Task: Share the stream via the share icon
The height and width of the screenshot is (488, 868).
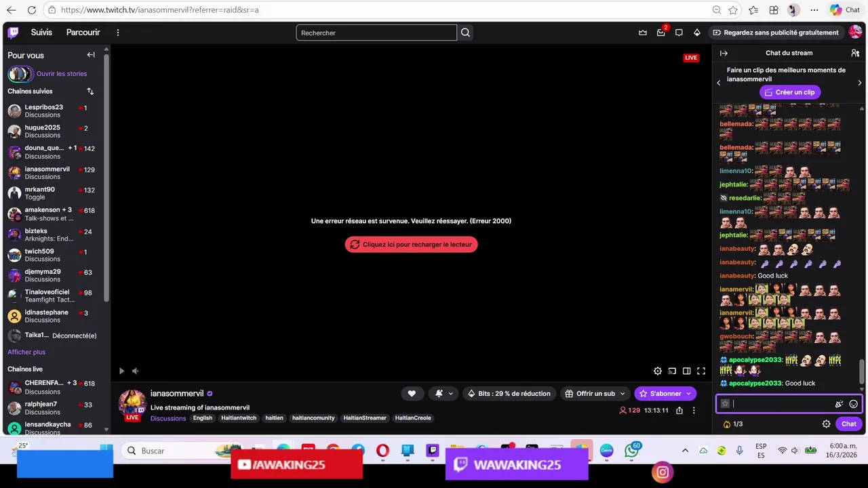Action: point(679,410)
